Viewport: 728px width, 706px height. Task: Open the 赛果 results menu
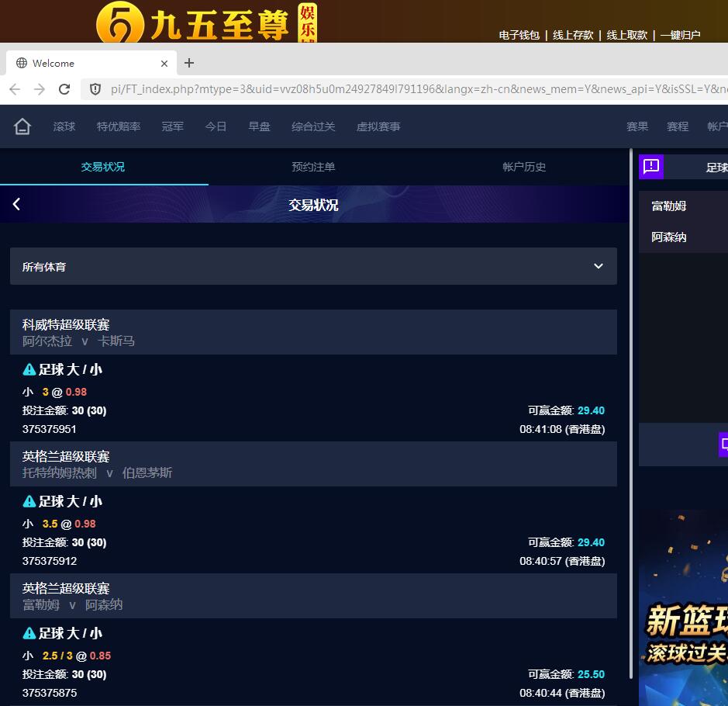pos(637,126)
